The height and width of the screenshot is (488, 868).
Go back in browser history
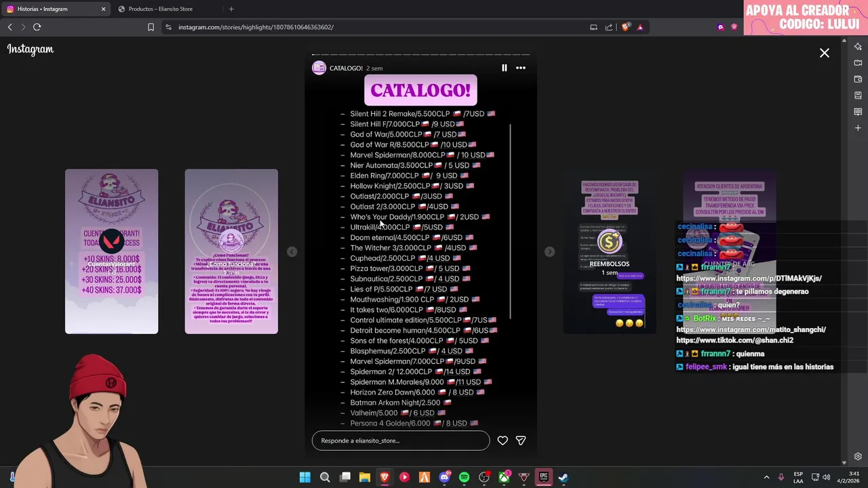[x=9, y=27]
